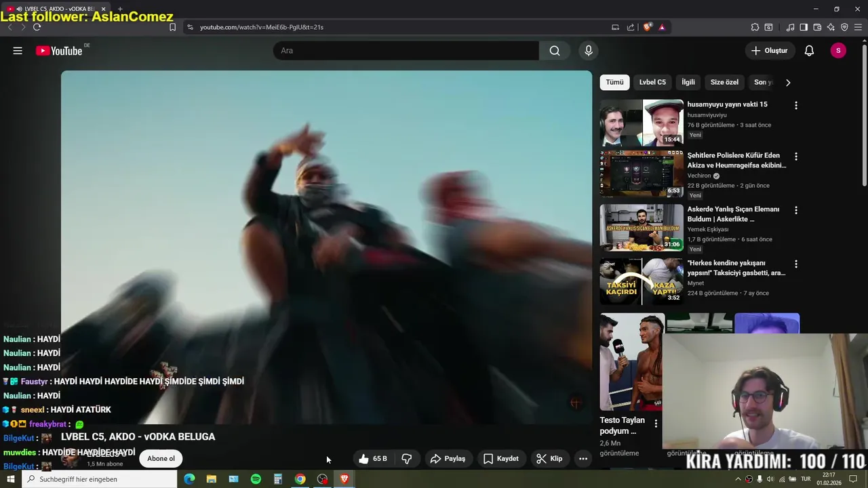The height and width of the screenshot is (488, 868).
Task: Show next filter chips arrow
Action: 787,83
